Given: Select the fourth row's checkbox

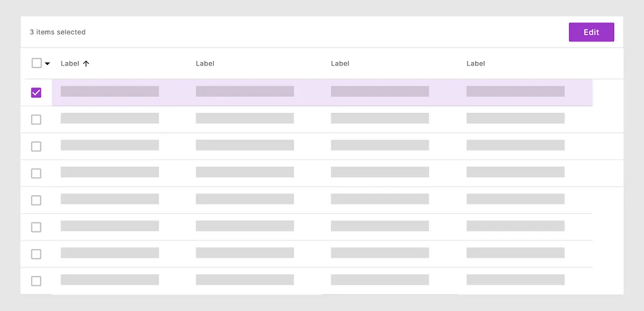Looking at the screenshot, I should [x=36, y=173].
